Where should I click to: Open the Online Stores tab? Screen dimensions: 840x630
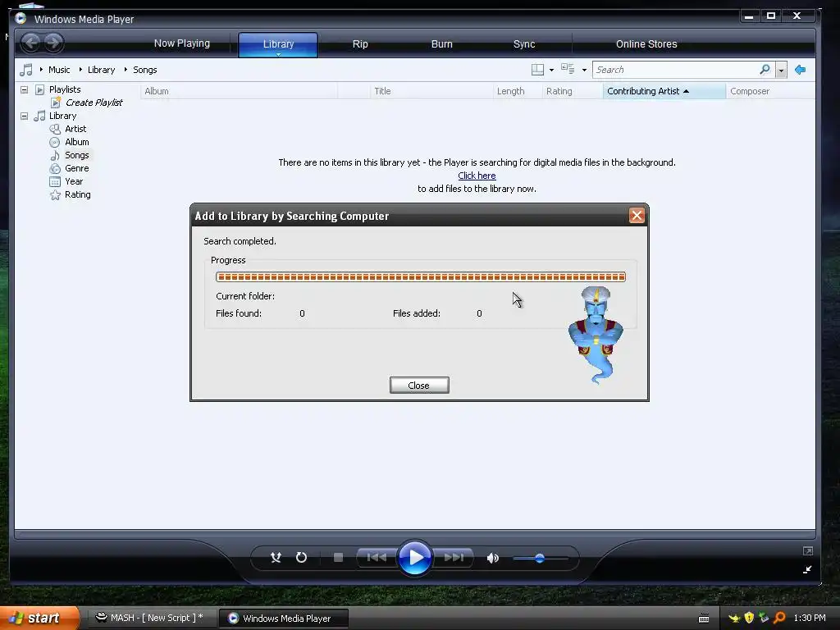646,44
